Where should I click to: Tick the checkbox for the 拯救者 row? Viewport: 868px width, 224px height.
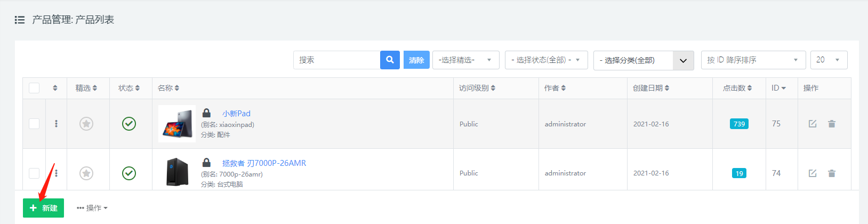[34, 173]
